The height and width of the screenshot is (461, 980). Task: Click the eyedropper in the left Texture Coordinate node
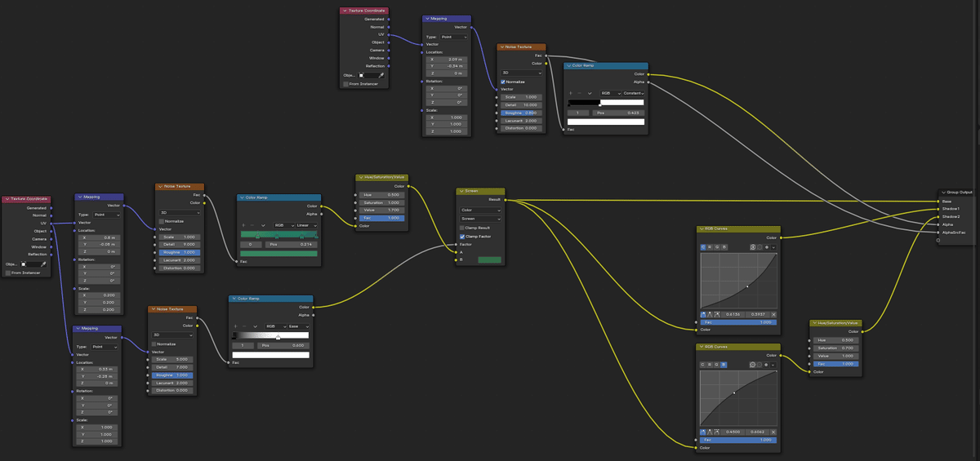(x=43, y=264)
